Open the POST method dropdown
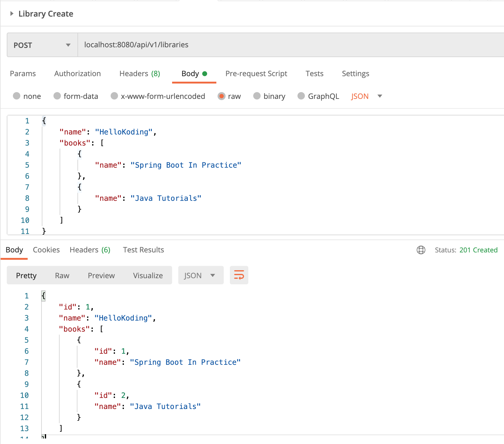Viewport: 504px width, 444px height. [68, 45]
